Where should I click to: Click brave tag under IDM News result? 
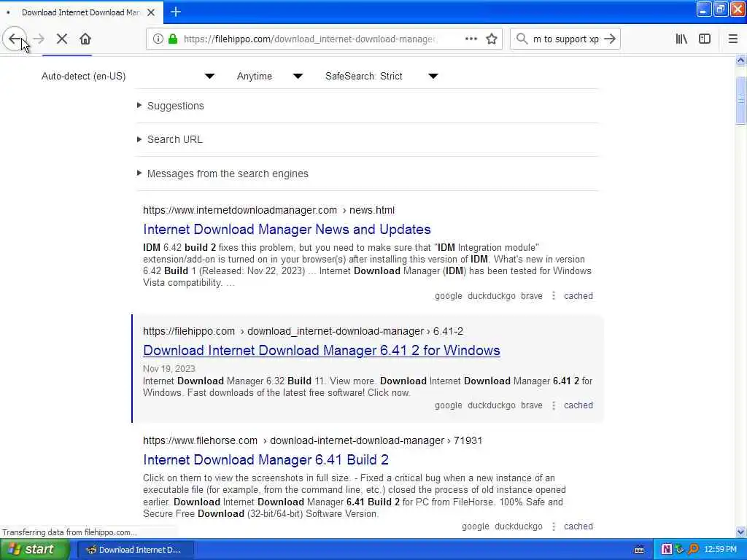[532, 296]
